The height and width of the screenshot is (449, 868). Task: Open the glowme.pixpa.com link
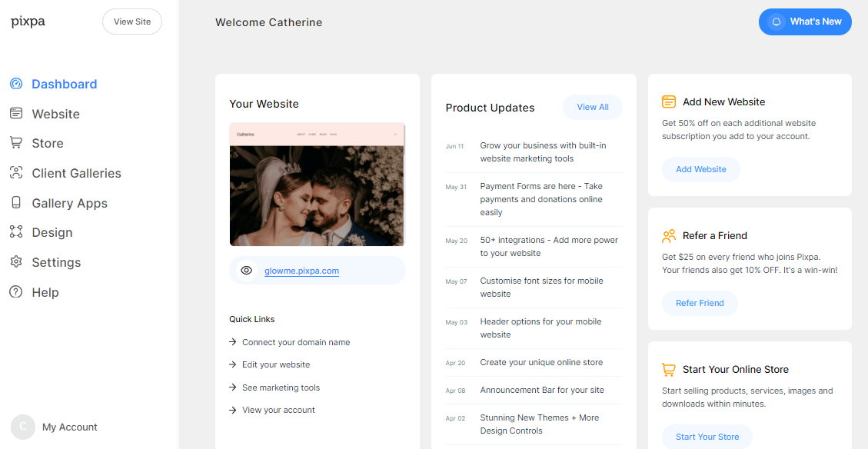tap(301, 271)
